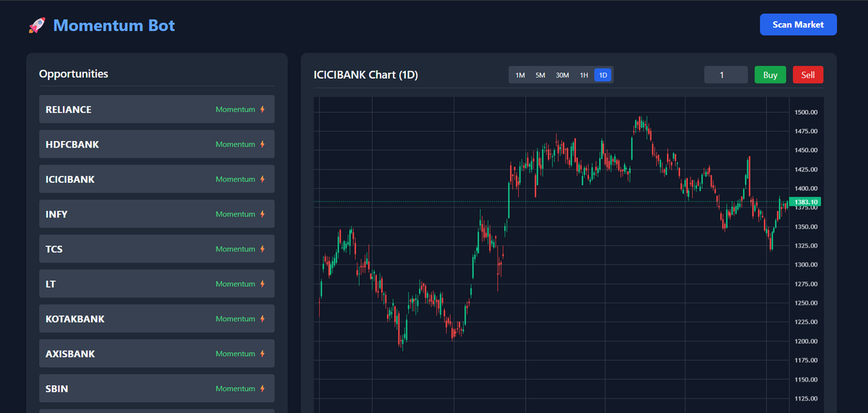Click the 1450.00 price axis label
The height and width of the screenshot is (413, 868).
coord(806,150)
